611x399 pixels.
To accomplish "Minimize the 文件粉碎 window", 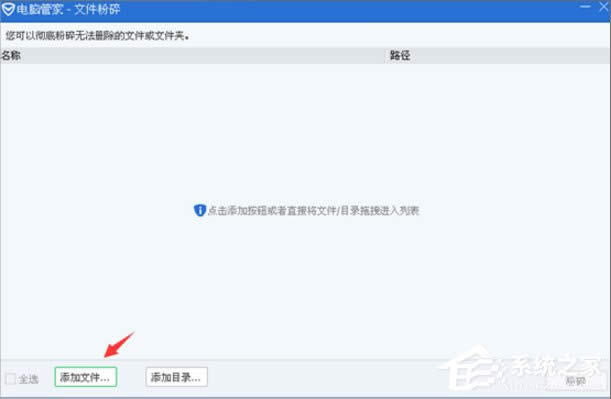I will pyautogui.click(x=585, y=7).
